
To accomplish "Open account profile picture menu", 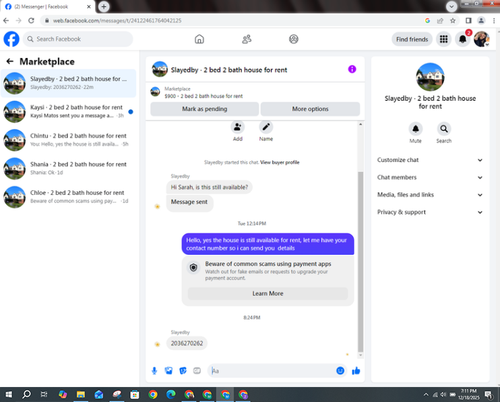I will (481, 39).
